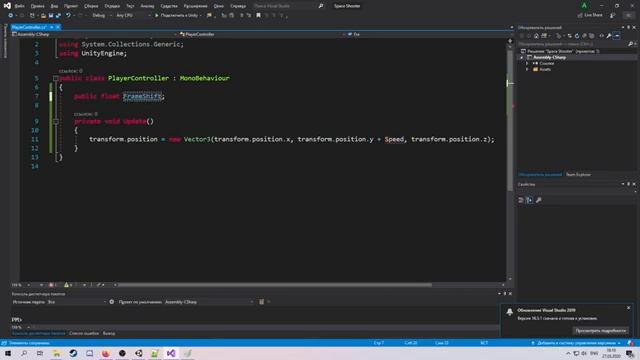Switch to the Team Explorer tab

coord(578,175)
